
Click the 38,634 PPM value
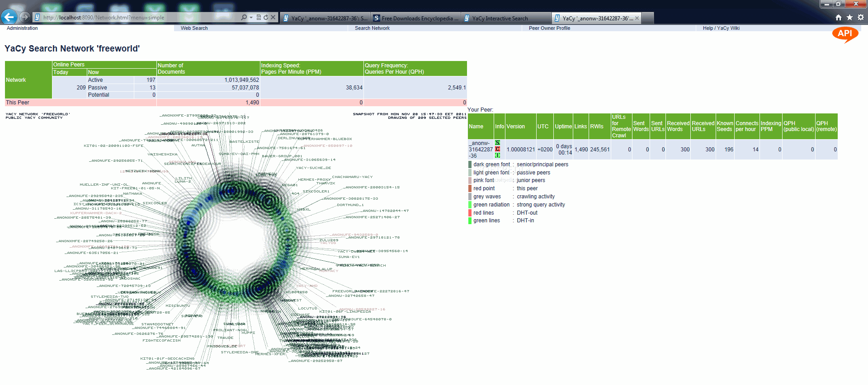pyautogui.click(x=354, y=88)
